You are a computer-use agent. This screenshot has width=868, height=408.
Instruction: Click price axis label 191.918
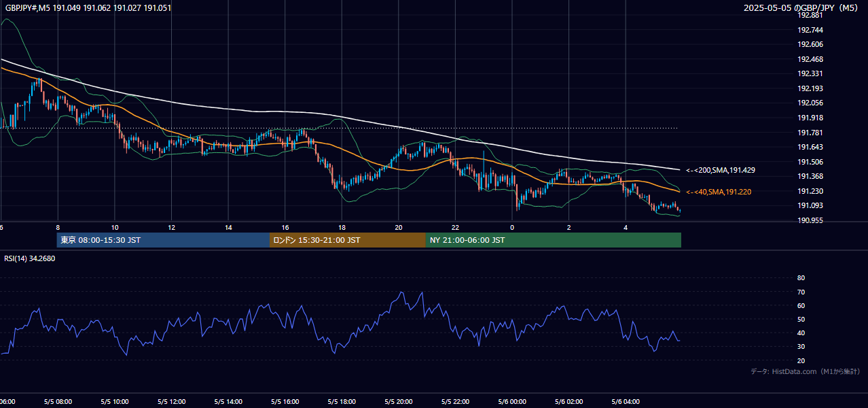coord(811,118)
